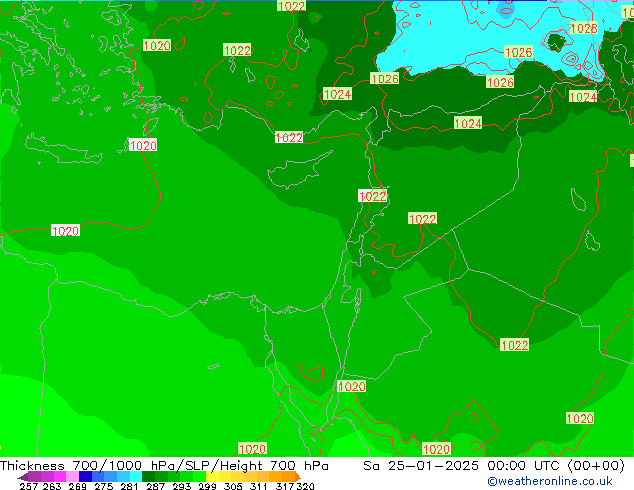This screenshot has height=490, width=634.
Task: Click the legend value 275
Action: 104,486
